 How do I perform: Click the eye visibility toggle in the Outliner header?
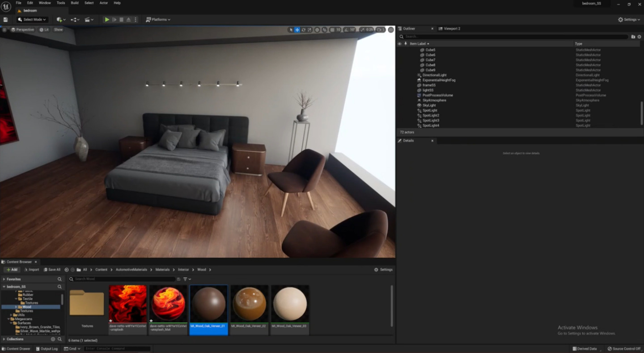tap(400, 44)
